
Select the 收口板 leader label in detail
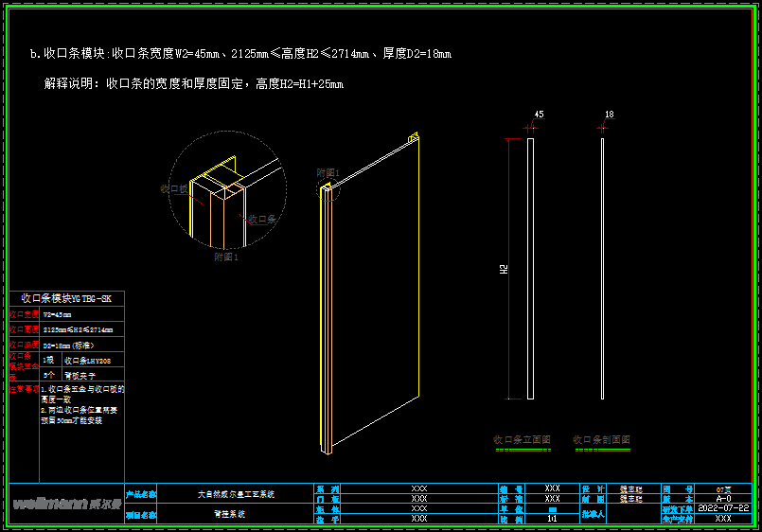coord(174,189)
